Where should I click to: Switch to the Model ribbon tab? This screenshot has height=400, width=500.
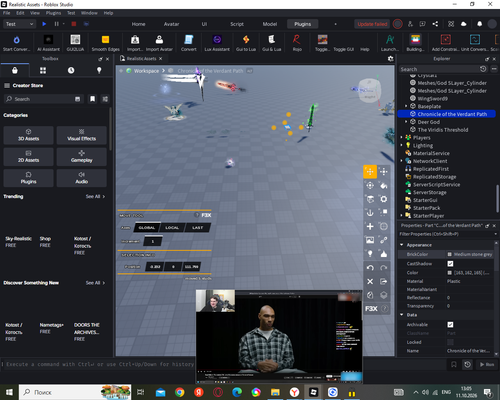click(x=270, y=24)
